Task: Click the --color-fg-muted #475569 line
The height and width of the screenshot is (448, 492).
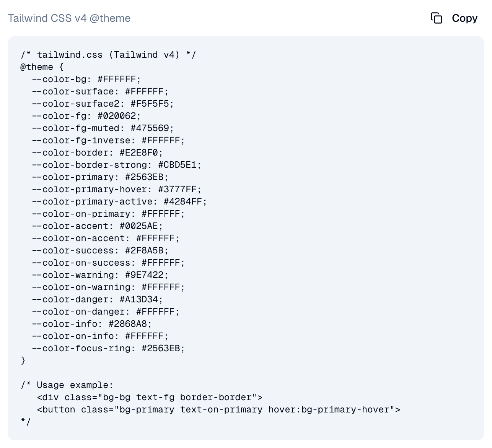Action: pyautogui.click(x=103, y=128)
